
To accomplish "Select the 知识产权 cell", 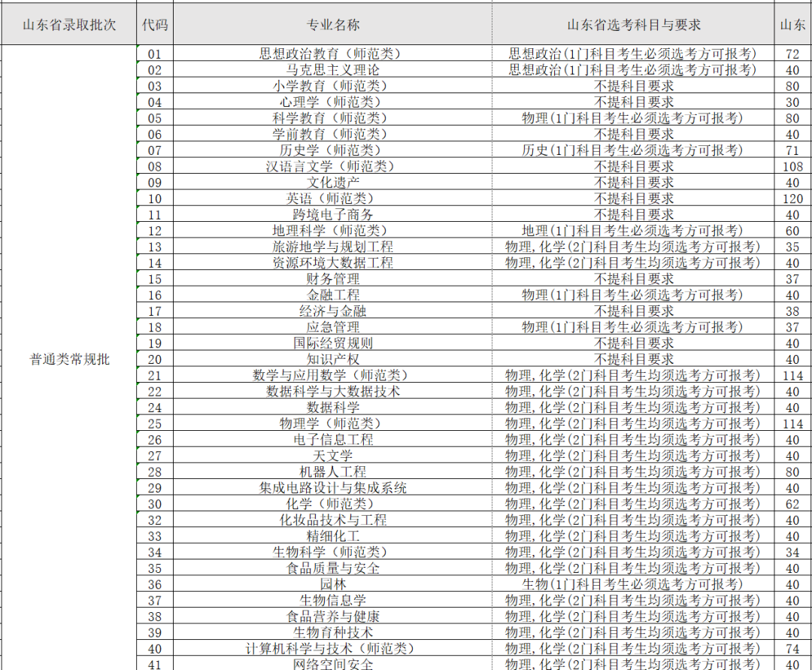I will click(x=332, y=358).
